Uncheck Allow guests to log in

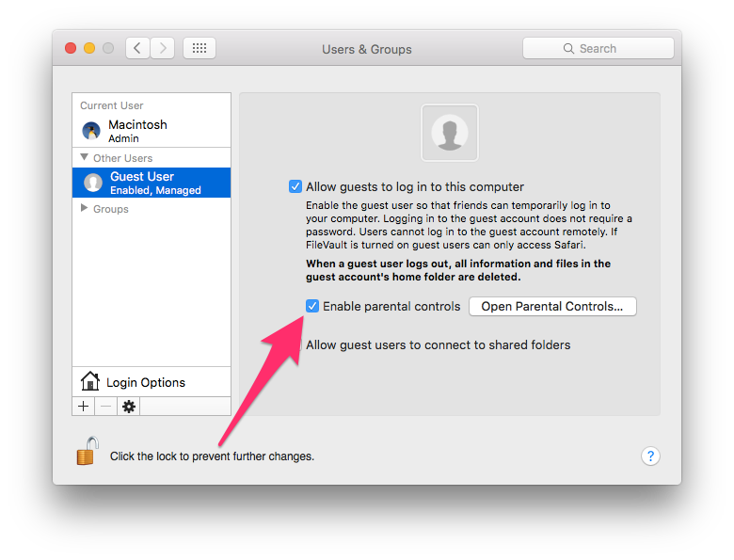(295, 186)
